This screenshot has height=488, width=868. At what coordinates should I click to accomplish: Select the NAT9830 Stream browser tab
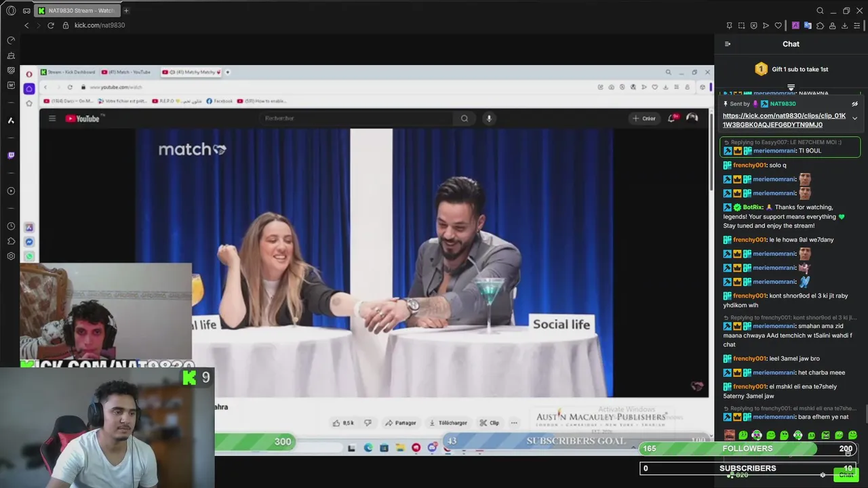pos(76,11)
